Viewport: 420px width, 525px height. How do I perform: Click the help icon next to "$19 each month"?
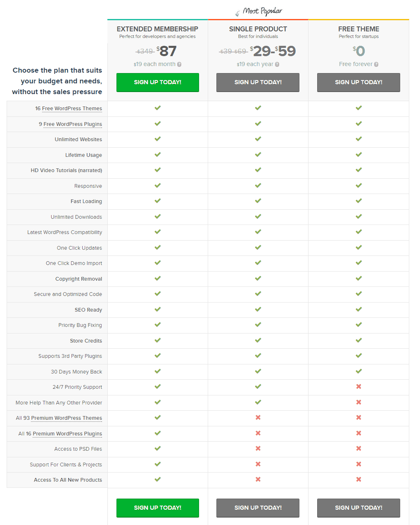(x=179, y=64)
